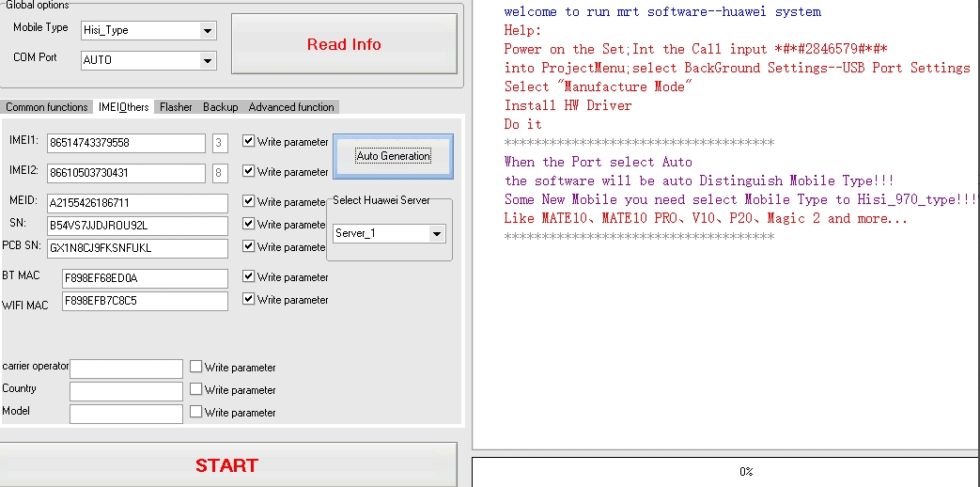
Task: Open the Backup tab
Action: (x=221, y=107)
